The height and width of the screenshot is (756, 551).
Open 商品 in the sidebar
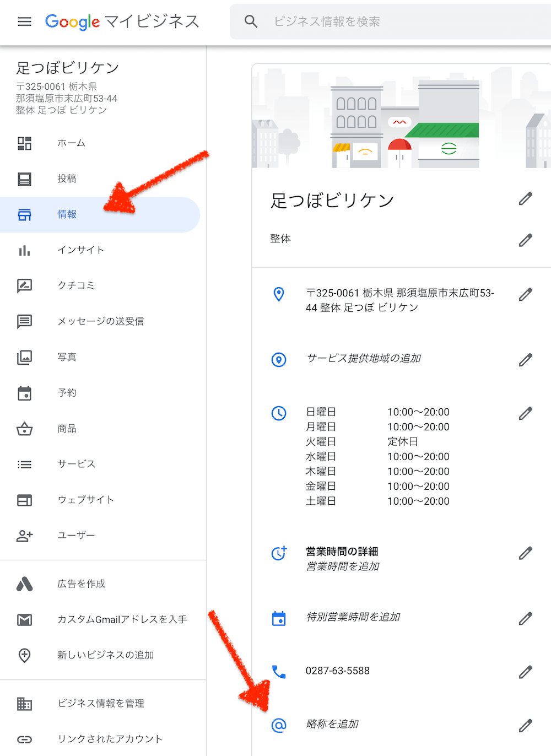click(x=100, y=428)
